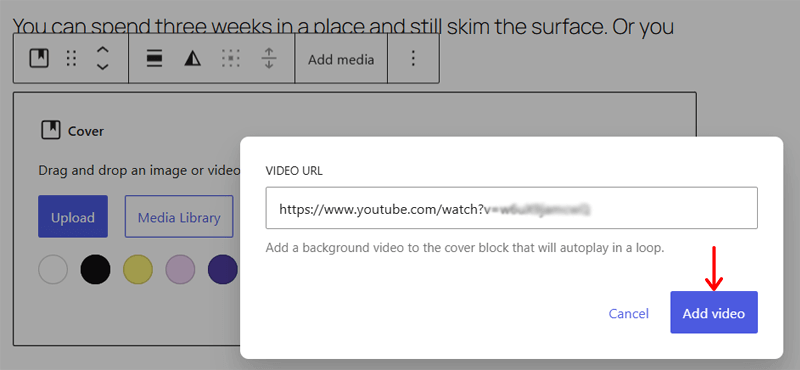Toggle the full height icon

[269, 59]
